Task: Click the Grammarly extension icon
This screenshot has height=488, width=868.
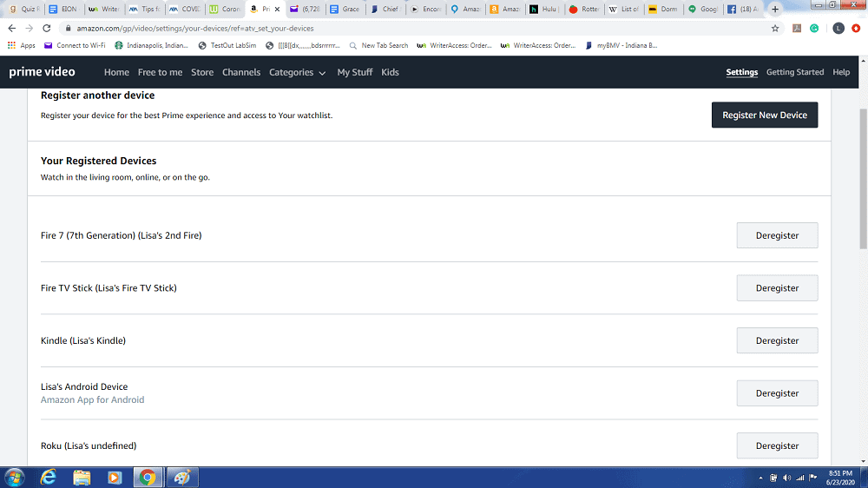Action: (814, 29)
